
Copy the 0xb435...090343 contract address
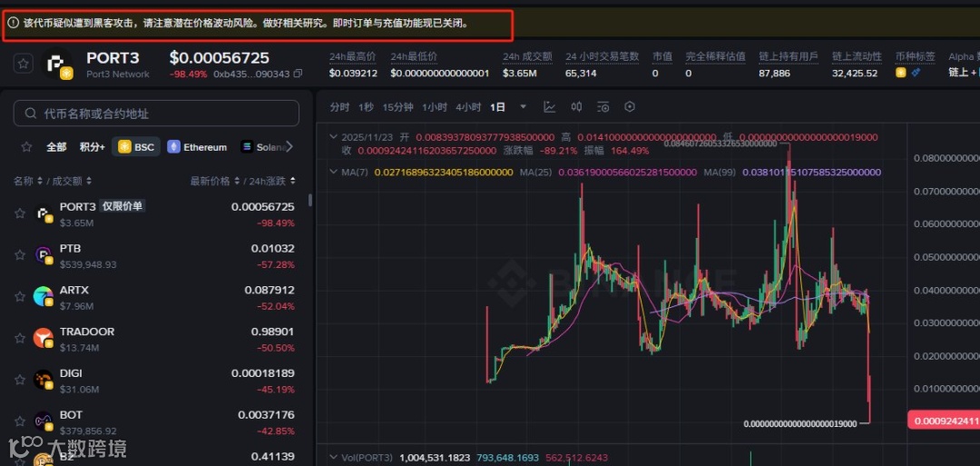pos(298,74)
